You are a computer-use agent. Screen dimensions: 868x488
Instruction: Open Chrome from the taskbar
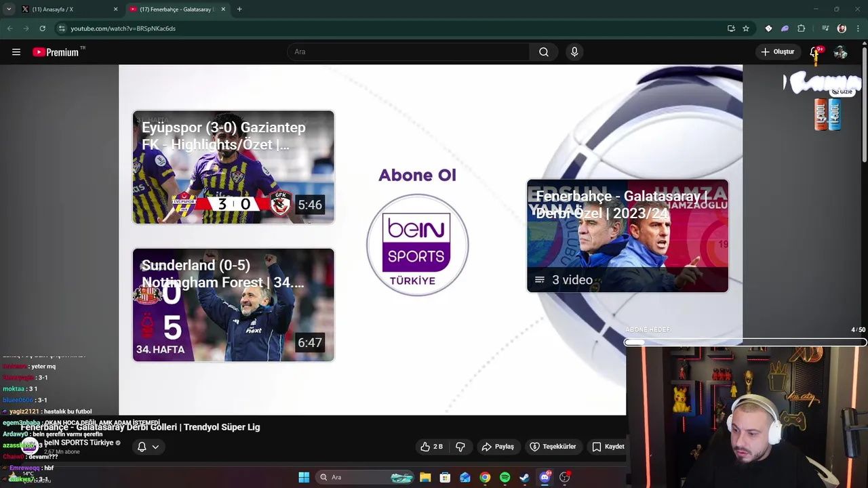tap(485, 477)
